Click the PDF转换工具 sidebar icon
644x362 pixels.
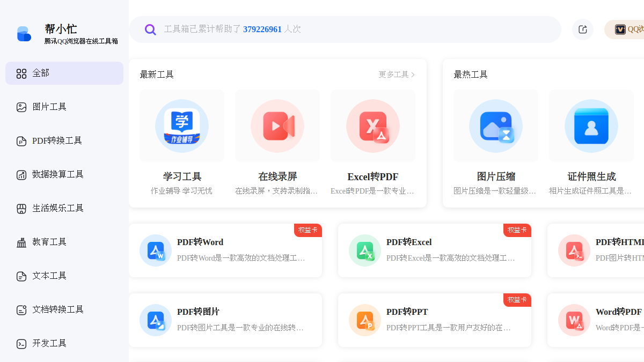[21, 141]
